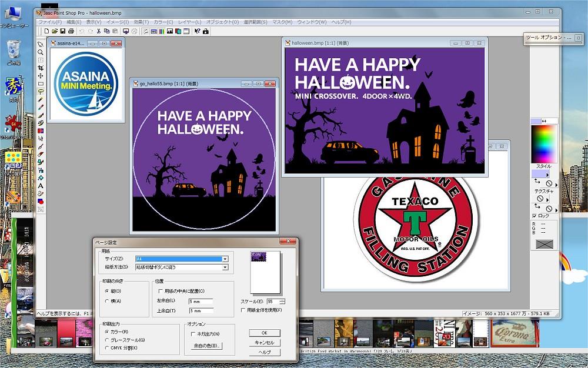Expand the foreground テクスチャ flyout arrow
Screen dimensions: 588x368
pyautogui.click(x=547, y=200)
